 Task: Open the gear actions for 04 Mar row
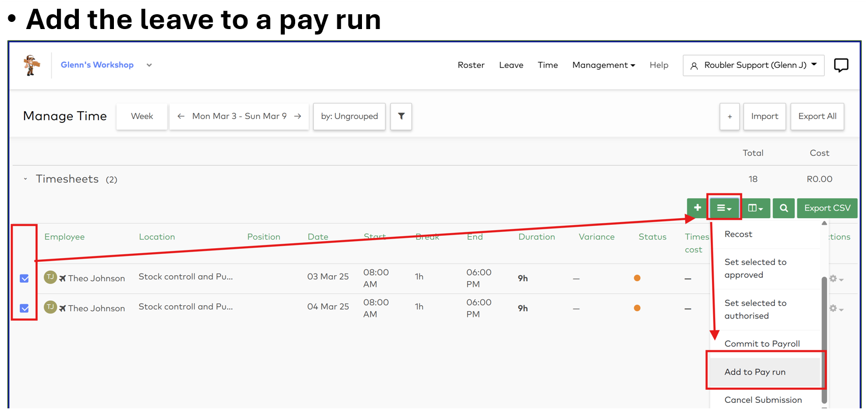click(836, 309)
